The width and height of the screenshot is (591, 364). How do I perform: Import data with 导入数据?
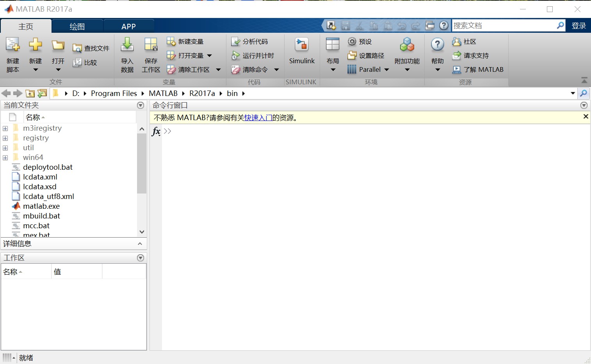[127, 55]
